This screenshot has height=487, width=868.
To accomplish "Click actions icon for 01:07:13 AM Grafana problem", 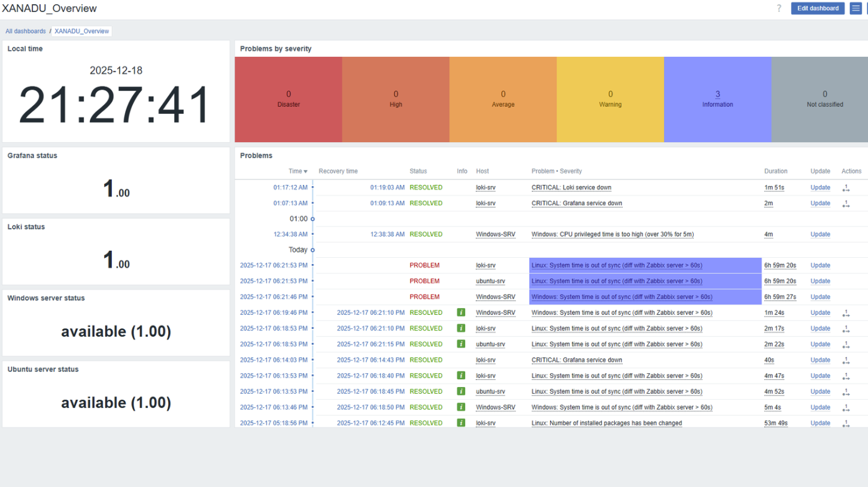I will pos(846,203).
